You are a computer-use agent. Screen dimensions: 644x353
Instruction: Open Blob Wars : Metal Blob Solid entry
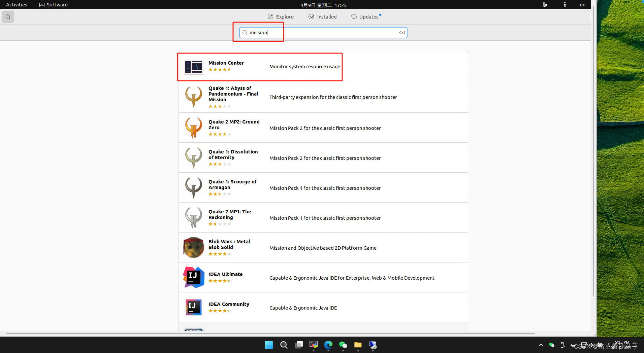click(323, 247)
